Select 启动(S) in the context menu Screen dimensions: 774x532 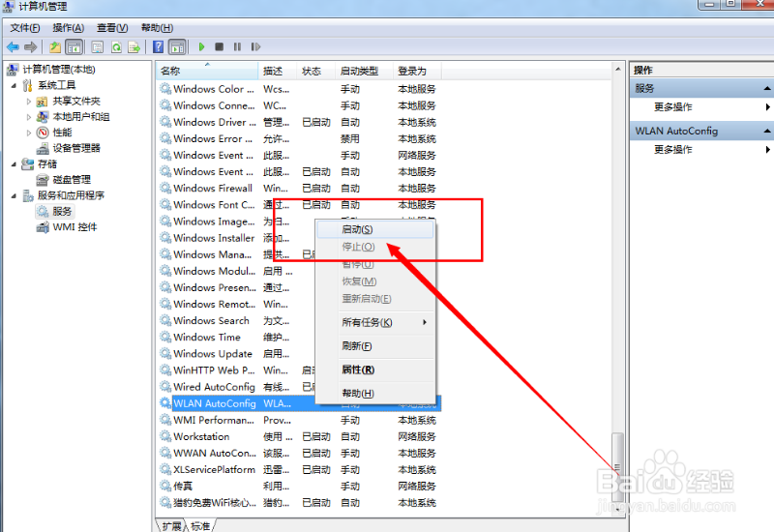[x=357, y=229]
